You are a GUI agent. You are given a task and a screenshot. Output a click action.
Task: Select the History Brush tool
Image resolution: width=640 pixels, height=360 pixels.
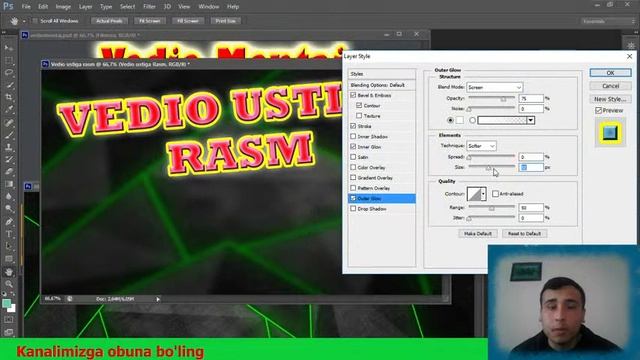pos(9,160)
